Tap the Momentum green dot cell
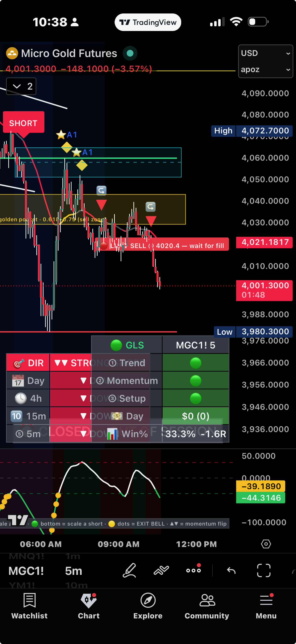 (x=196, y=381)
